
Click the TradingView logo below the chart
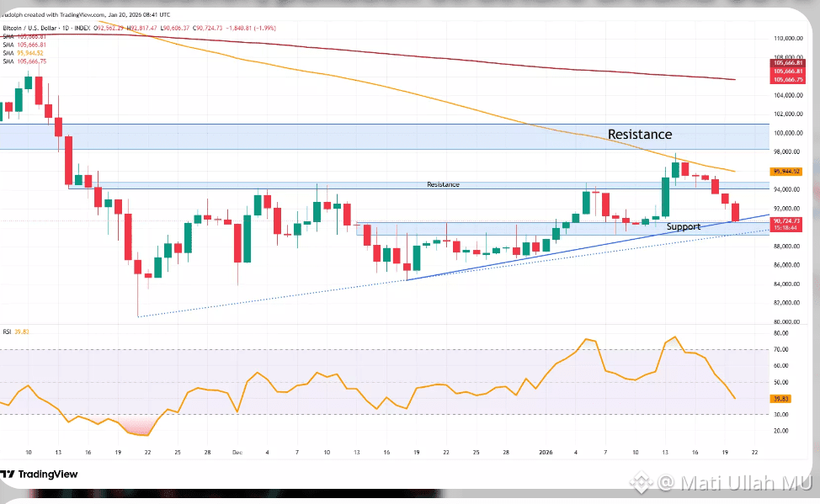coord(39,475)
